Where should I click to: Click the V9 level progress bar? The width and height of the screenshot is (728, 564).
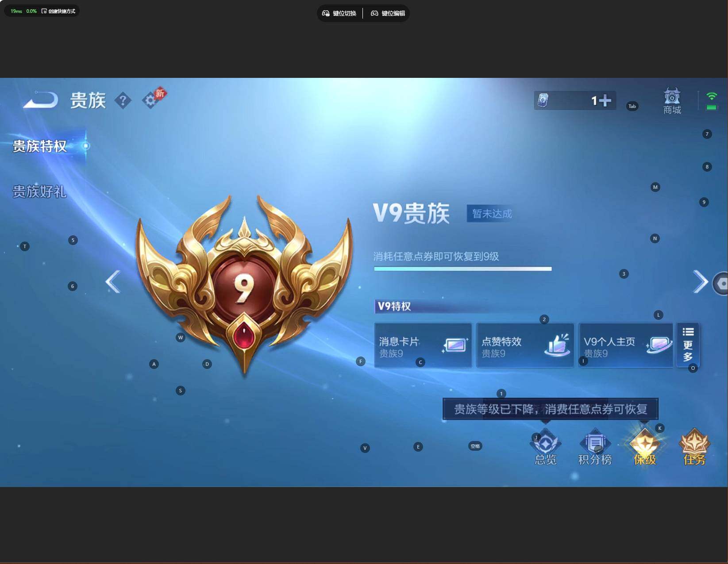(463, 269)
